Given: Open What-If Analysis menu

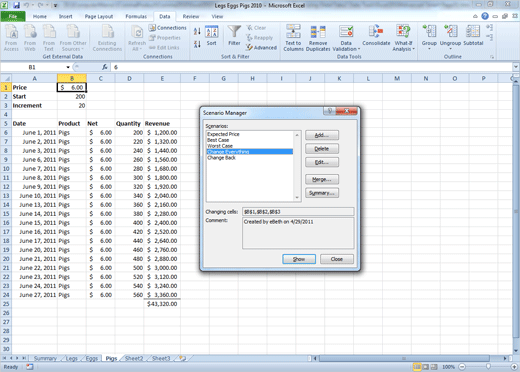Looking at the screenshot, I should 403,38.
